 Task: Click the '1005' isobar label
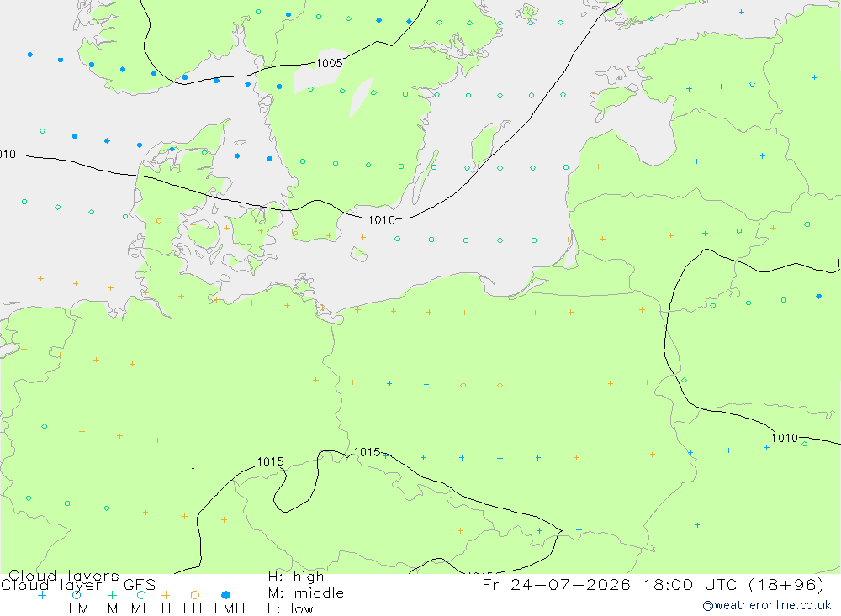(330, 63)
